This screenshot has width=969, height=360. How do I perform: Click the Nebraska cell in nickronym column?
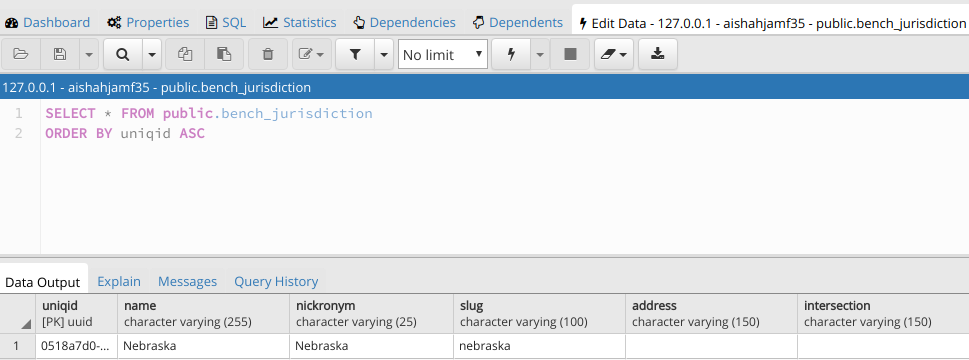pyautogui.click(x=372, y=346)
